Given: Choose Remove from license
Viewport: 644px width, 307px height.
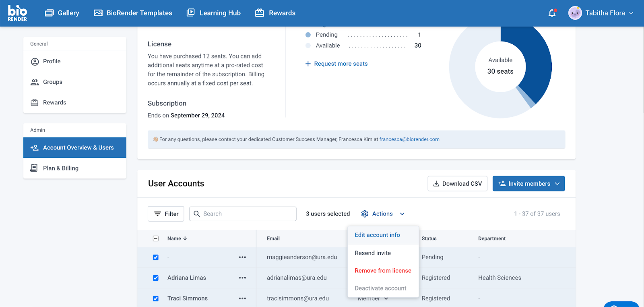Looking at the screenshot, I should click(x=383, y=271).
